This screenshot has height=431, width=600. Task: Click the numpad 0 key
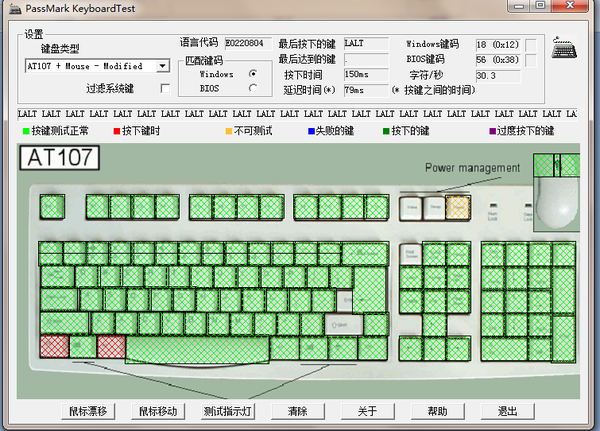point(504,349)
